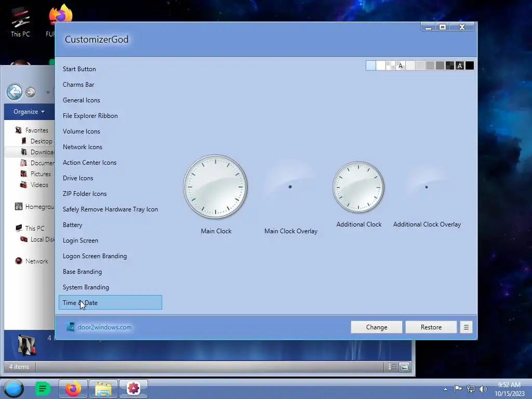This screenshot has height=399, width=532.
Task: Click the volume speaker tray icon
Action: [483, 389]
